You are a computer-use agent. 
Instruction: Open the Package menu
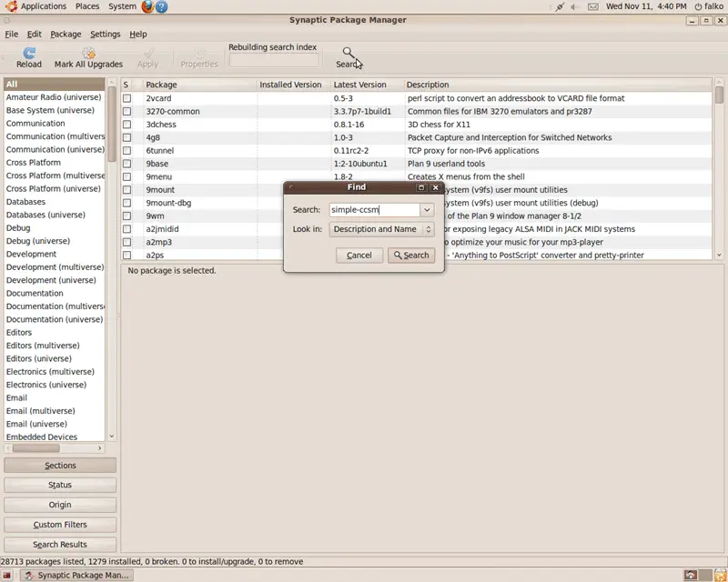pos(66,34)
